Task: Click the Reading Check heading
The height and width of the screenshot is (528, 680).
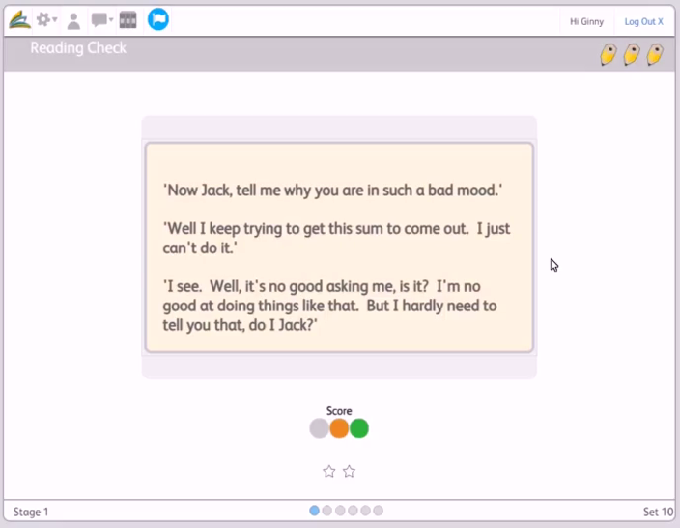Action: [x=78, y=48]
